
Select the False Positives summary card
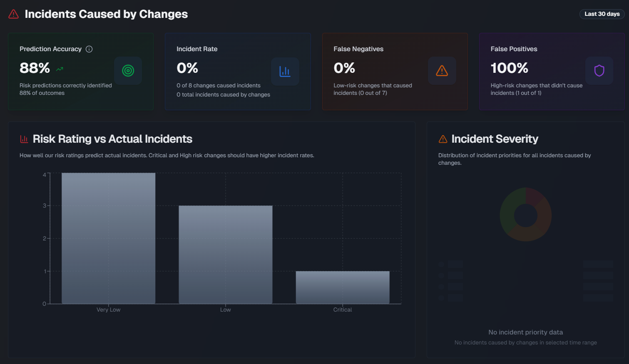tap(552, 71)
